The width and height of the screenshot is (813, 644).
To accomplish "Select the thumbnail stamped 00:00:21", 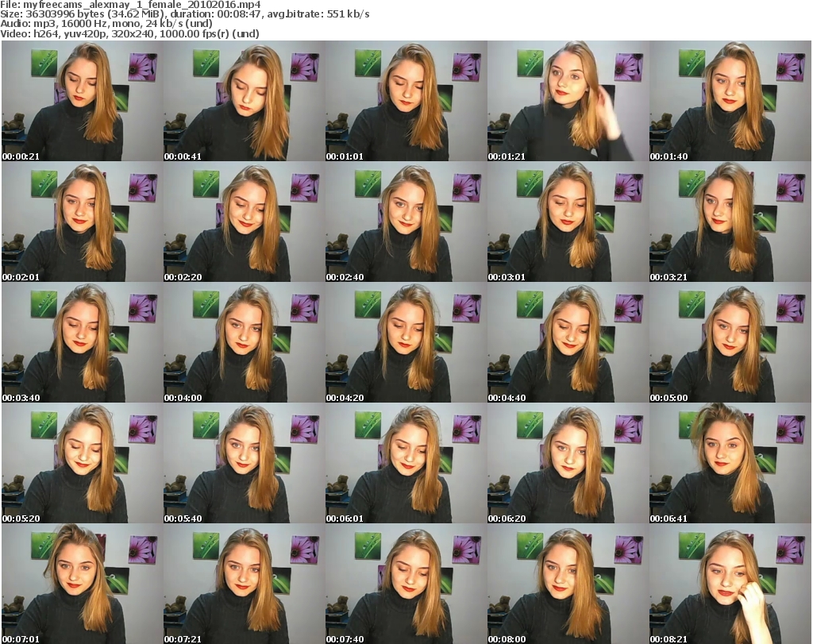I will click(83, 101).
